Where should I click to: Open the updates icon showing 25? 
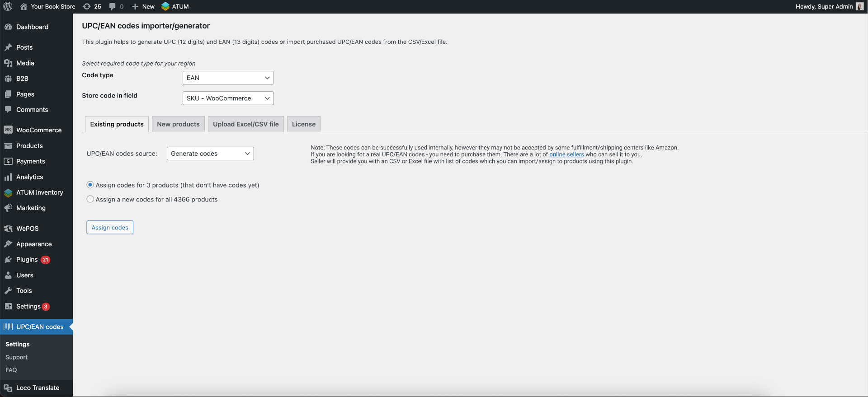coord(87,6)
